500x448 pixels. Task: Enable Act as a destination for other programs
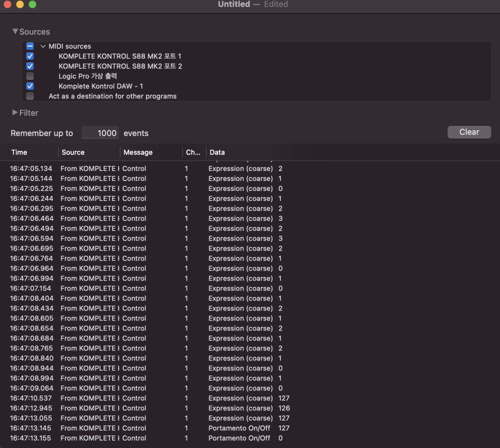click(30, 96)
